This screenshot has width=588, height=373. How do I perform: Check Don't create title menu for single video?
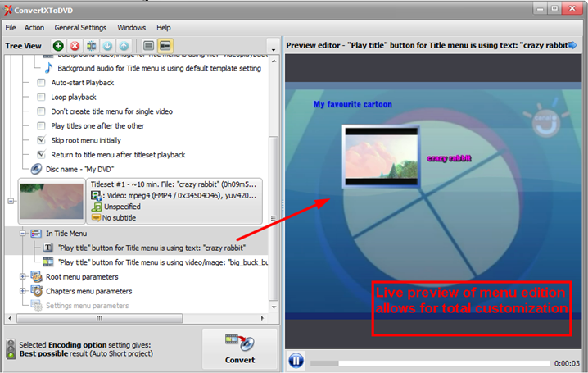[41, 111]
